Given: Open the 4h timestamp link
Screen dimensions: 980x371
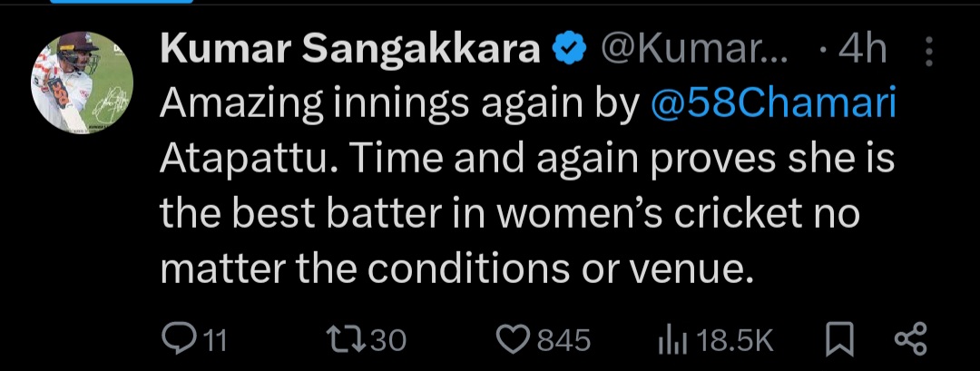Looking at the screenshot, I should coord(860,52).
